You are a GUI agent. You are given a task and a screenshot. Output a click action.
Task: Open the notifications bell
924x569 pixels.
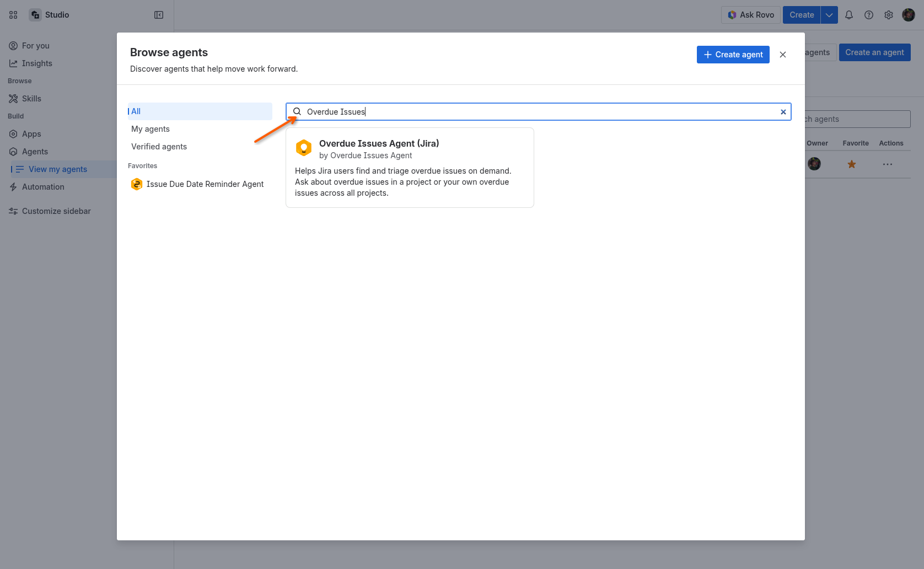point(849,15)
